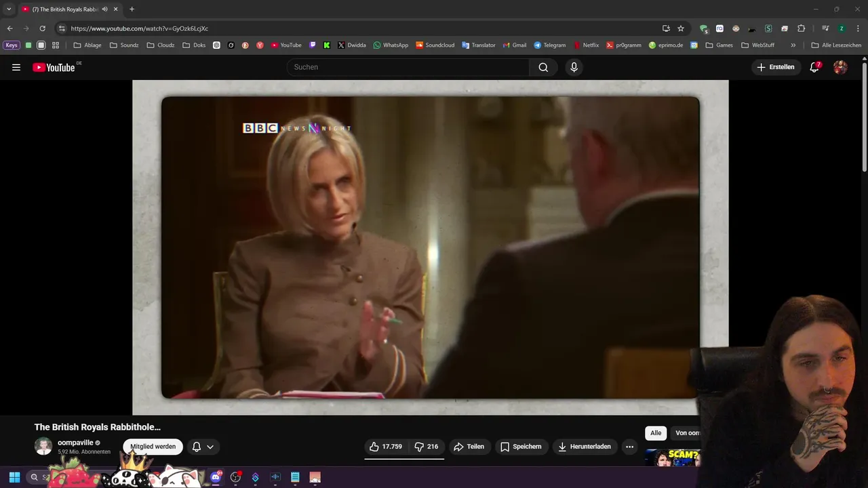The height and width of the screenshot is (488, 868).
Task: Open the Soundz bookmarks folder
Action: pyautogui.click(x=124, y=45)
